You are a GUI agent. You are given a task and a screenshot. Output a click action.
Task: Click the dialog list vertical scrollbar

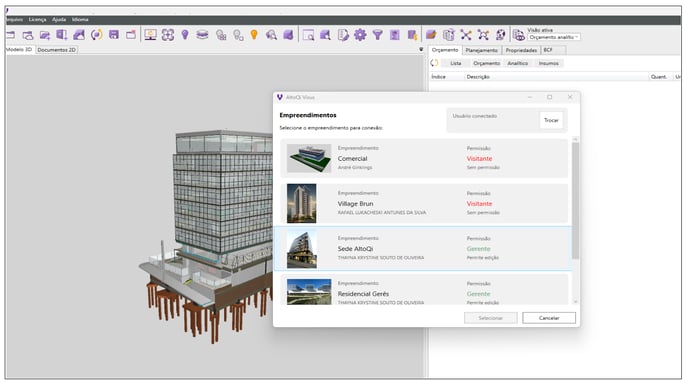575,201
